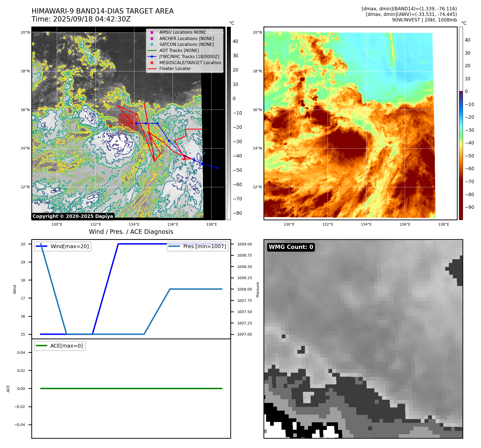Click the red X MESOSCALE/TARGET location marker on map
Viewport: 481px width, 448px height.
point(110,126)
